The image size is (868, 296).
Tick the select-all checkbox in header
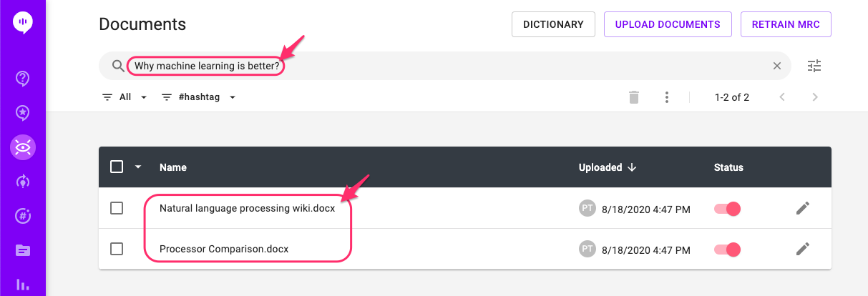117,167
